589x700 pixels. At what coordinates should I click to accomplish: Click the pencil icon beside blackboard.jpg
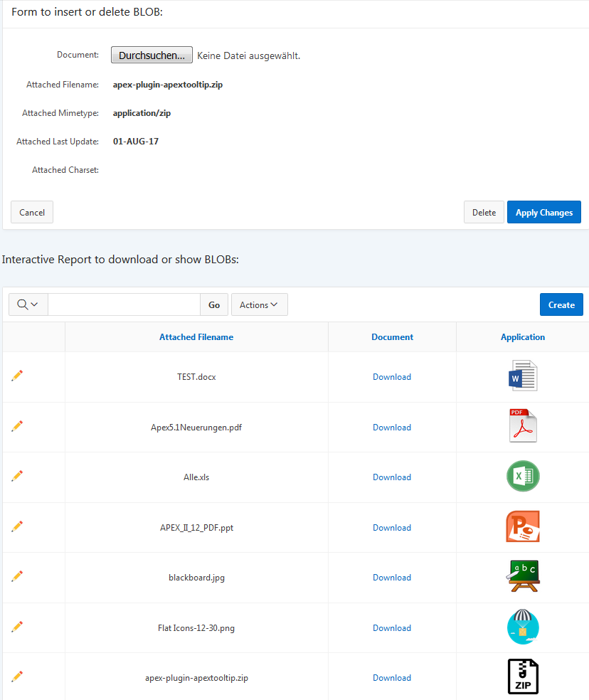17,576
